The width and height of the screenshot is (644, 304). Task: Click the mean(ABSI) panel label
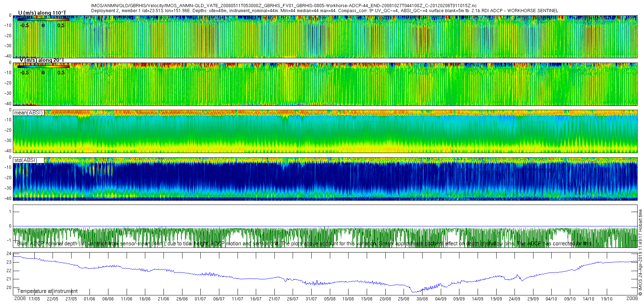[28, 113]
